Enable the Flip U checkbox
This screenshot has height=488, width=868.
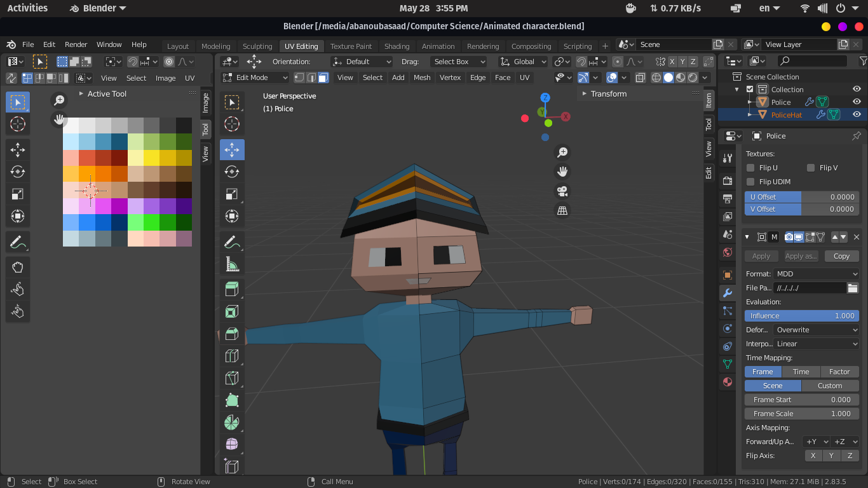[750, 168]
